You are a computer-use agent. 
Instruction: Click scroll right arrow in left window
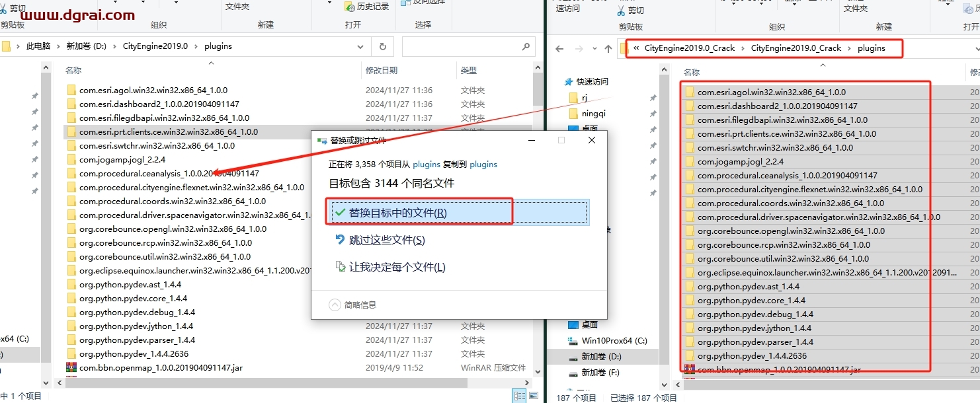coord(528,383)
